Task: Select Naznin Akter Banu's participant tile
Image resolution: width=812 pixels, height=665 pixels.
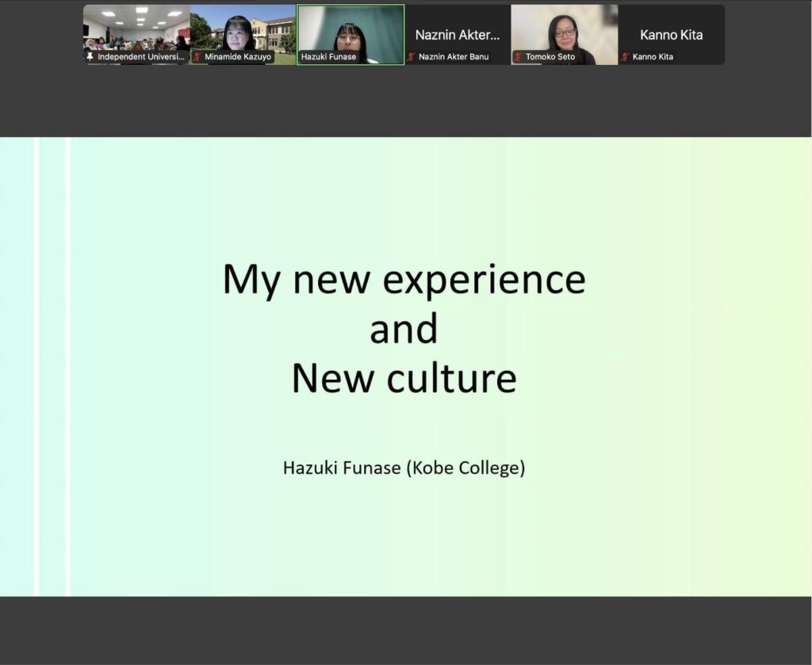Action: point(458,35)
